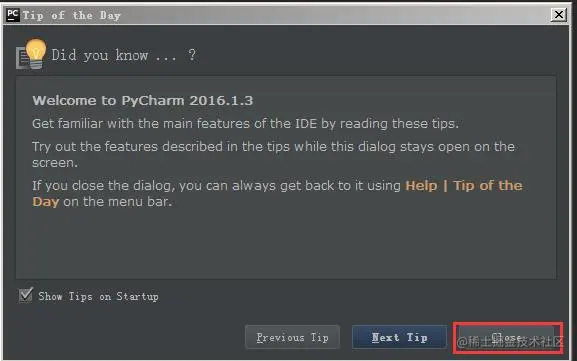Click the highlighted Help | Tip of the text
The height and width of the screenshot is (361, 577).
[x=464, y=185]
